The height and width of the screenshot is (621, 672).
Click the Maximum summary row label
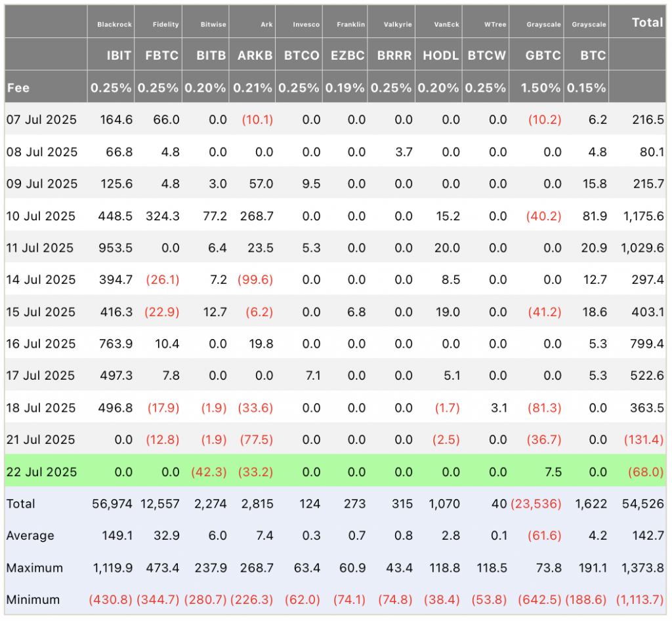coord(35,568)
